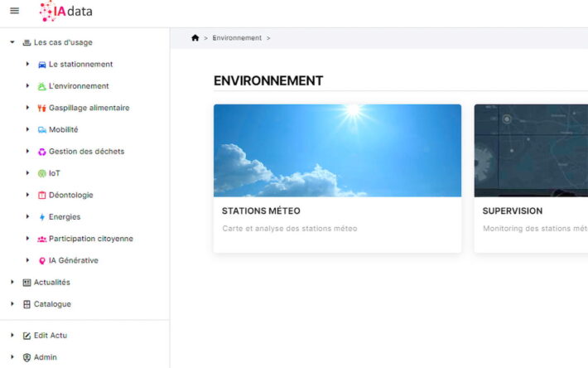This screenshot has height=368, width=588.
Task: Open Le stationnement menu entry
Action: pos(80,64)
